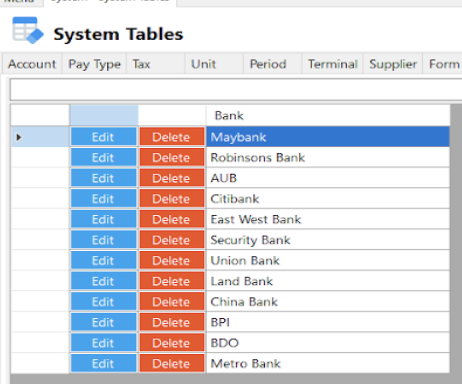
Task: Edit the AUB bank entry
Action: (x=104, y=178)
